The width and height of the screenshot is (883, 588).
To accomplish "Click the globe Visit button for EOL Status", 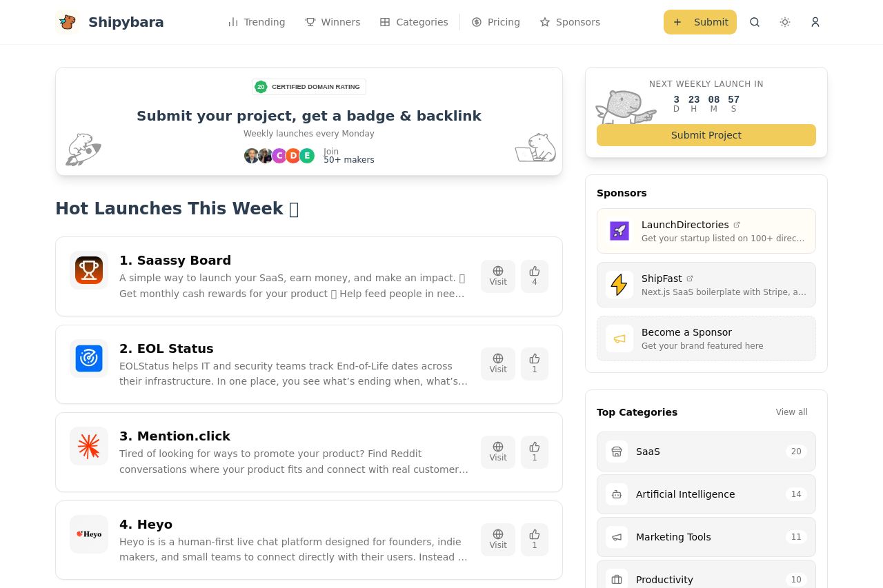I will click(498, 363).
